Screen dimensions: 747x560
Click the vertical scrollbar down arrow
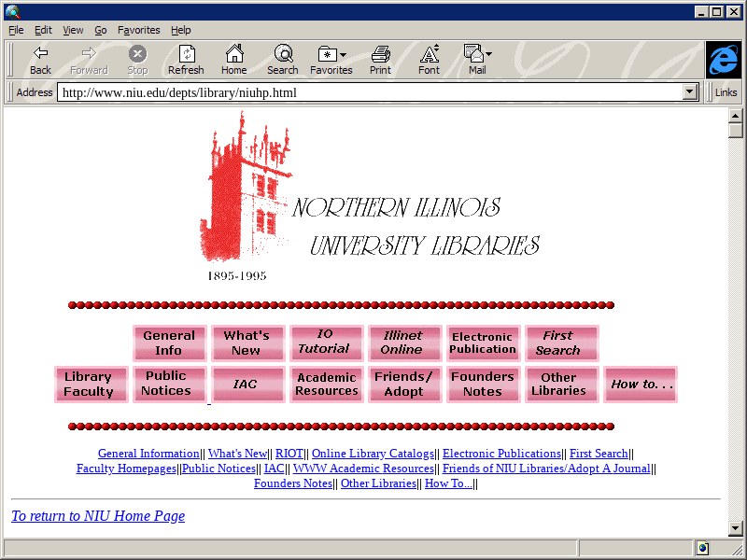click(735, 529)
